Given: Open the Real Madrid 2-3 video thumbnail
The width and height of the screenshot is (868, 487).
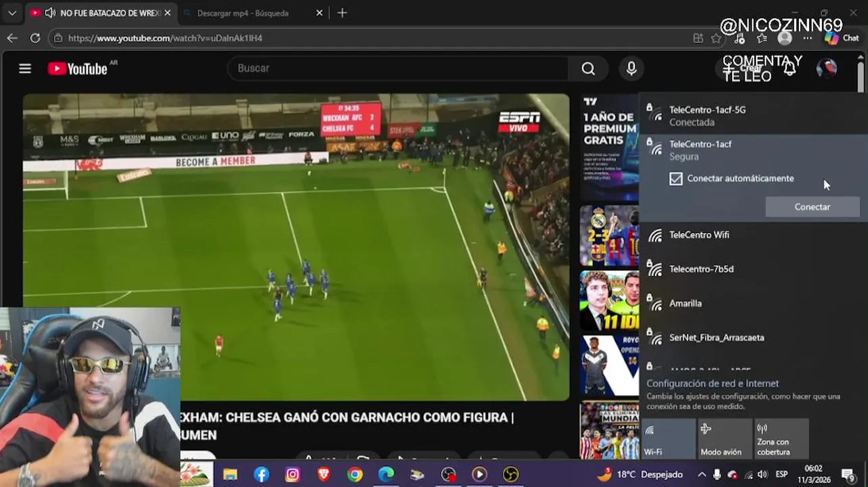Looking at the screenshot, I should click(x=609, y=235).
